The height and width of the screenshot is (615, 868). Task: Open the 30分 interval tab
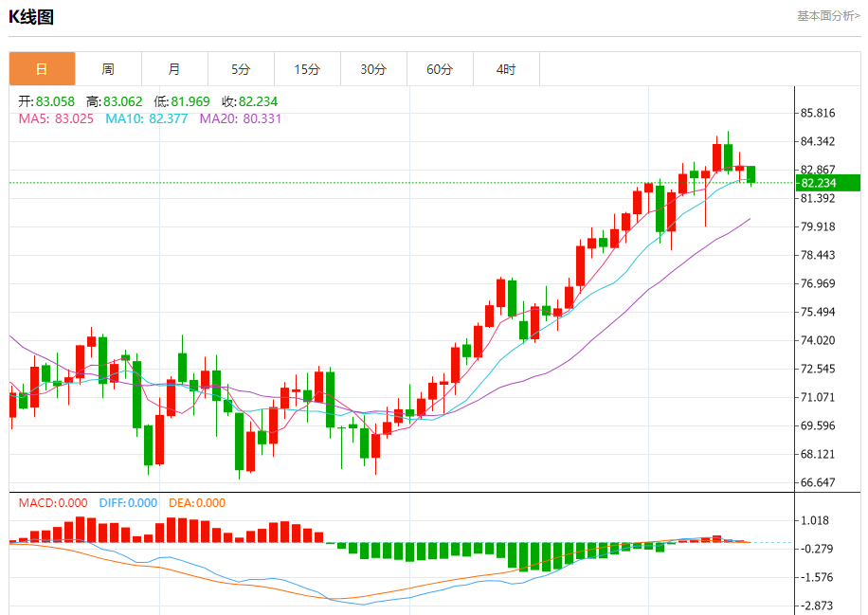(373, 69)
